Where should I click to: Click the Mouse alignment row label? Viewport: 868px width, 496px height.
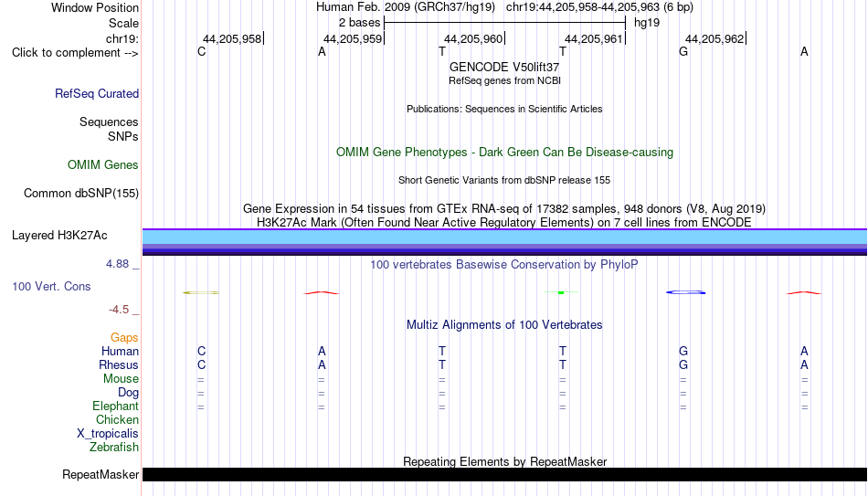pos(121,379)
